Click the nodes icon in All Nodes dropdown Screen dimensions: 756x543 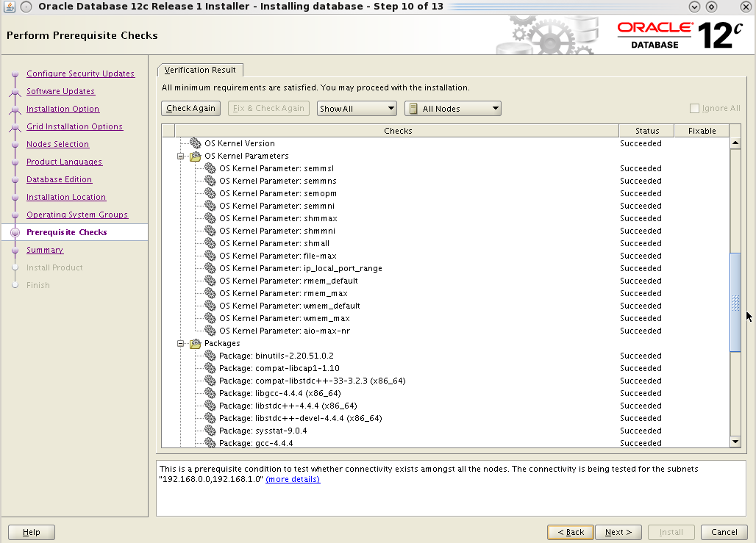click(x=413, y=109)
